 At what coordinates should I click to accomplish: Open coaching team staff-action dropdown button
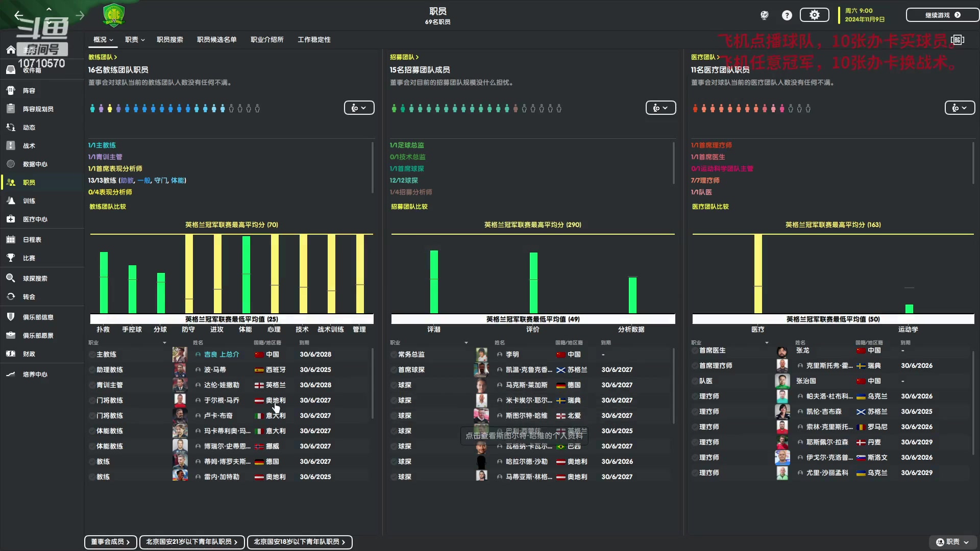click(359, 108)
